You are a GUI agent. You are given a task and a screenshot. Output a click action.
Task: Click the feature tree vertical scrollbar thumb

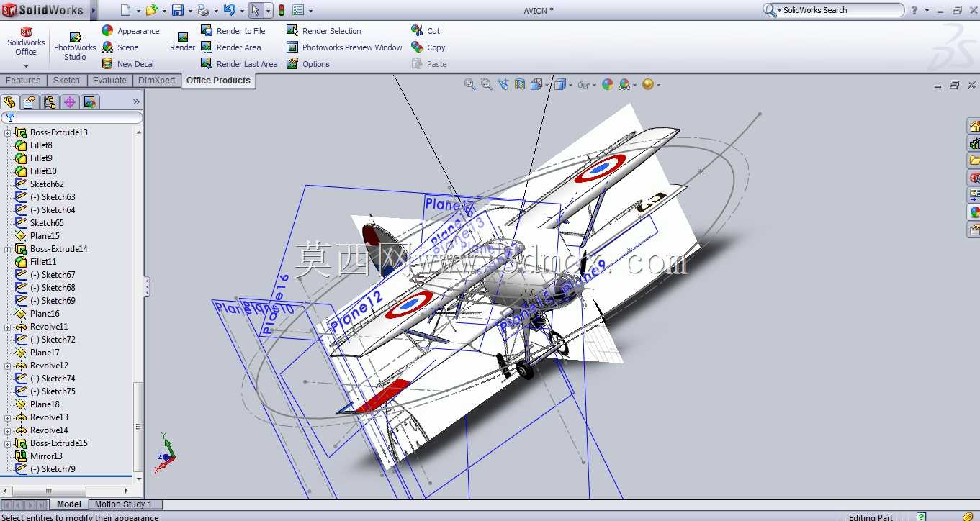(x=138, y=425)
